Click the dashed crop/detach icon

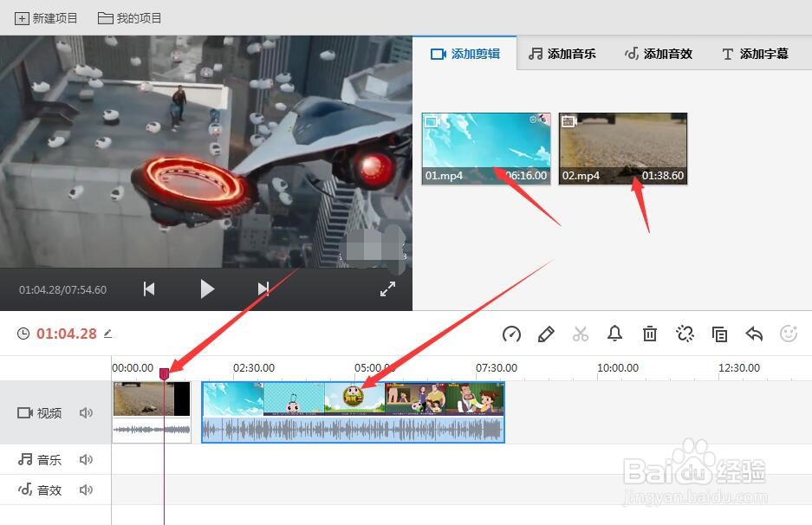(685, 334)
